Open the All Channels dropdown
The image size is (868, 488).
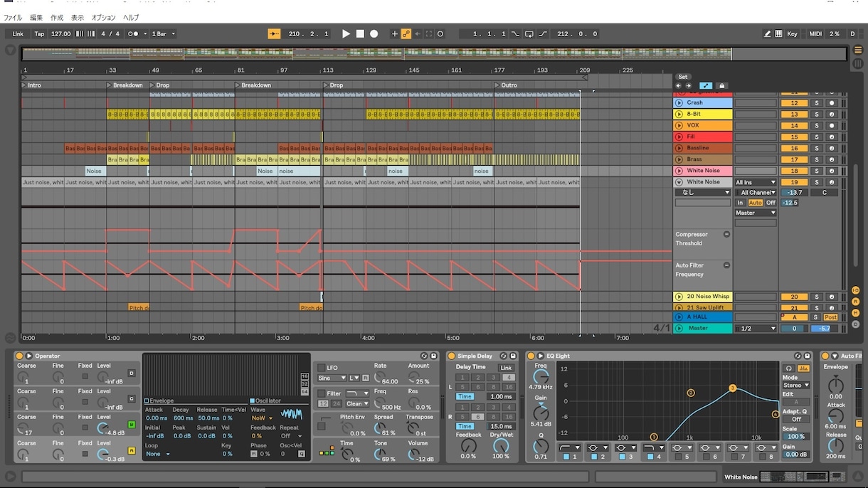tap(756, 193)
